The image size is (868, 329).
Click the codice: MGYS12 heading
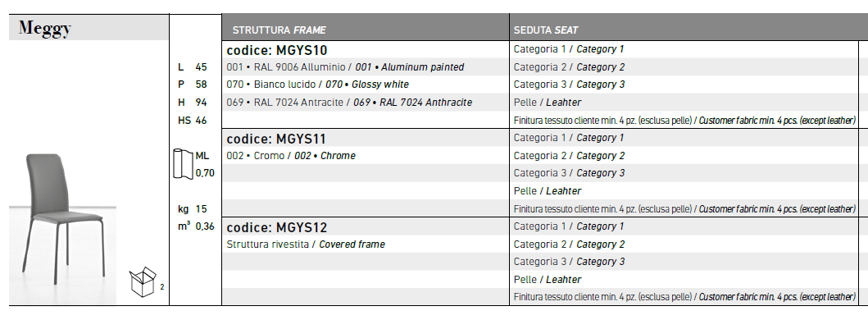pos(277,227)
